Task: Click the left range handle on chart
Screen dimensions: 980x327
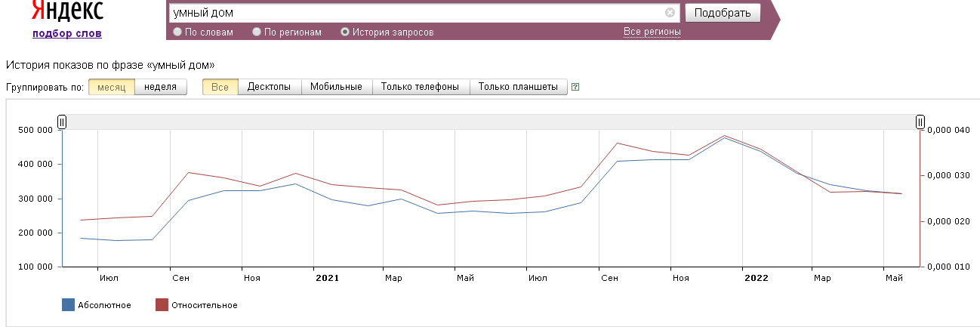Action: coord(63,122)
